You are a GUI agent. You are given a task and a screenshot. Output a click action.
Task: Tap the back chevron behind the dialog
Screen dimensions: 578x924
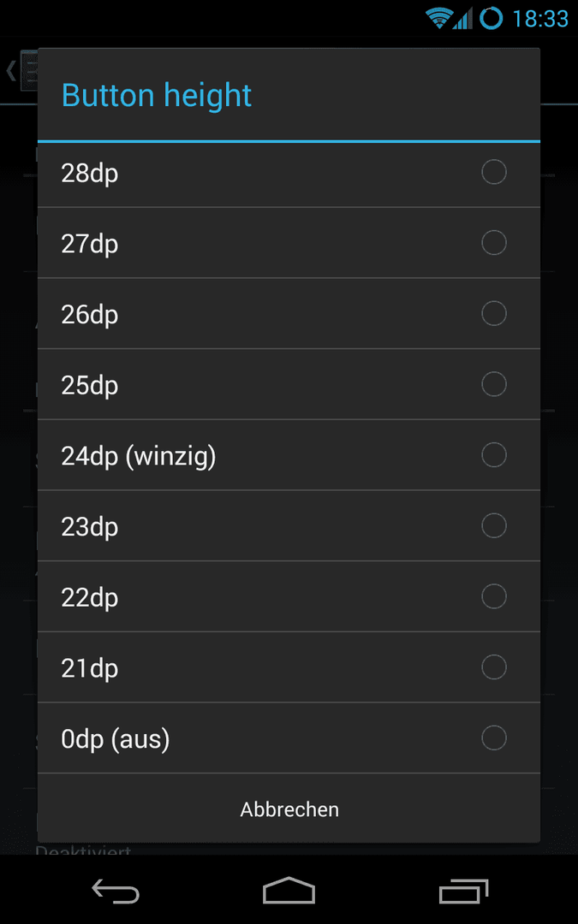pyautogui.click(x=10, y=70)
